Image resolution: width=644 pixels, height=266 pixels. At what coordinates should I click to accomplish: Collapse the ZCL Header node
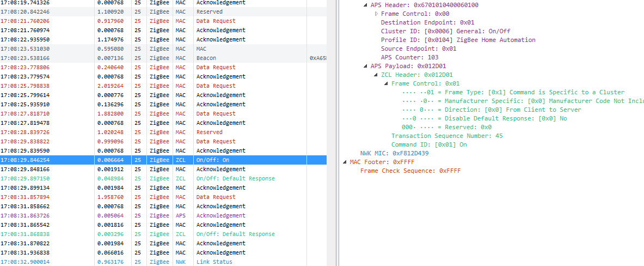[376, 75]
